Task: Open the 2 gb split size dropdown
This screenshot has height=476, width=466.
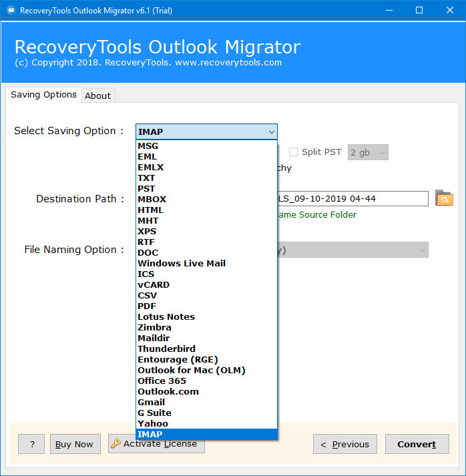Action: pos(368,152)
